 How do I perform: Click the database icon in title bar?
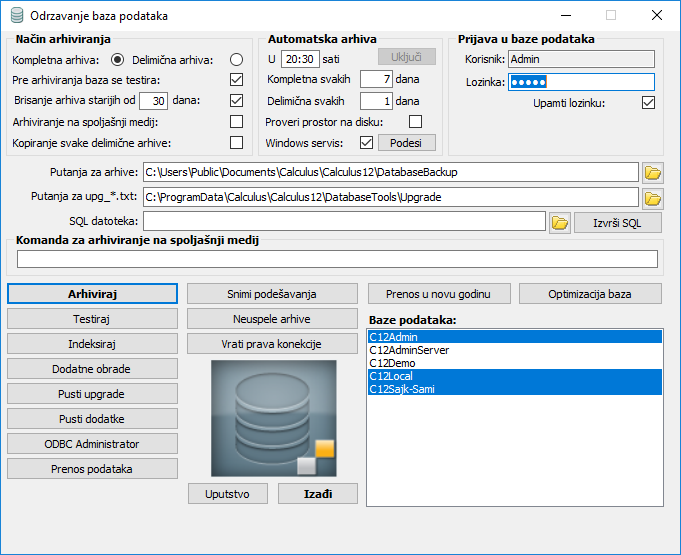(16, 16)
